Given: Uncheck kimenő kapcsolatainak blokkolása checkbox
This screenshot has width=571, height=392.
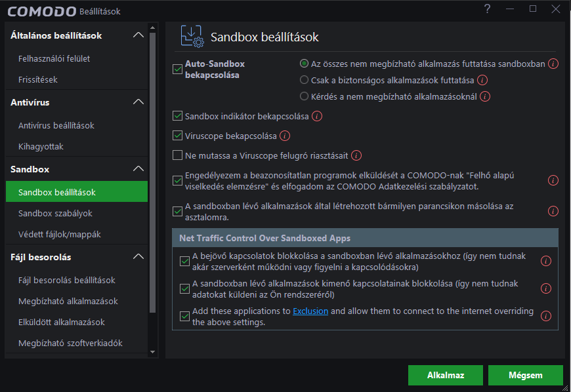Looking at the screenshot, I should pos(184,288).
